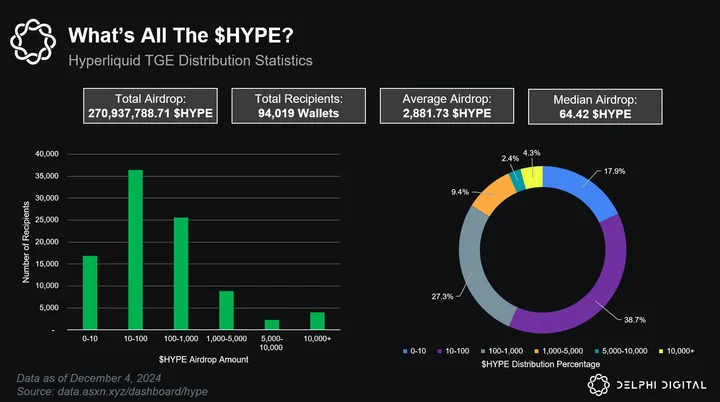Click the 2.4% data label
The image size is (720, 402).
pos(510,159)
